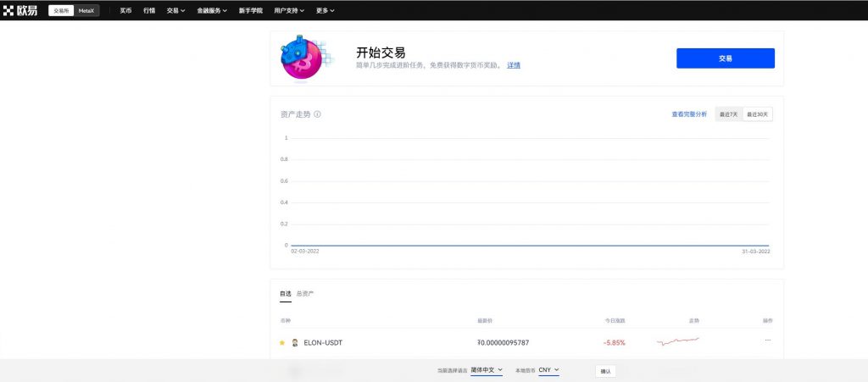Open the CNY local currency dropdown
Image resolution: width=868 pixels, height=382 pixels.
(548, 370)
